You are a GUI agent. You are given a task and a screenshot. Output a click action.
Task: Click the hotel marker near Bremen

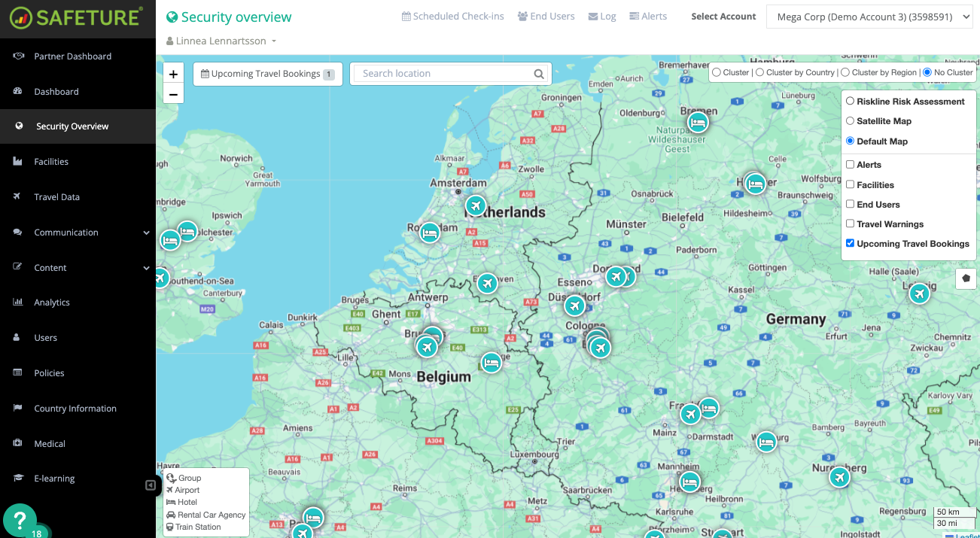coord(698,122)
